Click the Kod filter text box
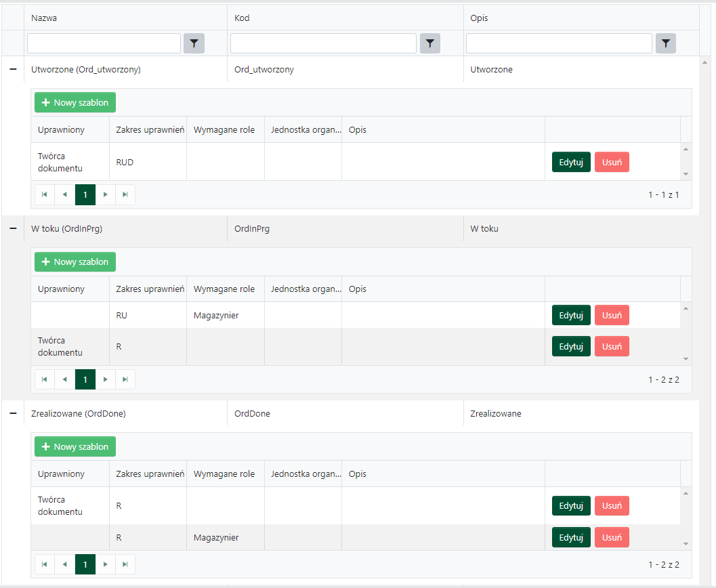This screenshot has width=716, height=588. pyautogui.click(x=323, y=43)
